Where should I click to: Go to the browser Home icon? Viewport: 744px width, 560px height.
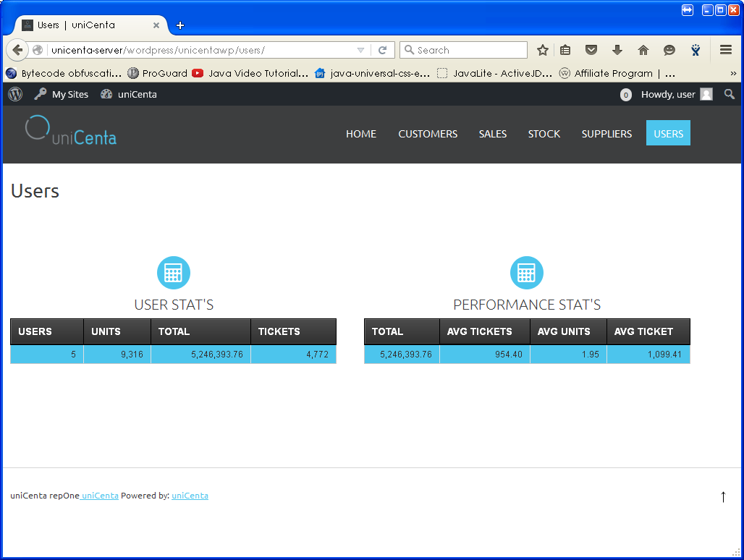643,50
